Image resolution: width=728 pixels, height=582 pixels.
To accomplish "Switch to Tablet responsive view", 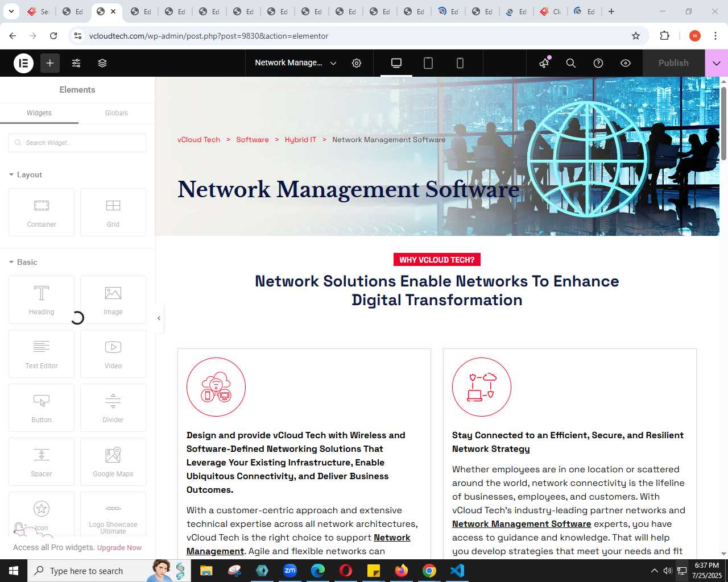I will (428, 63).
